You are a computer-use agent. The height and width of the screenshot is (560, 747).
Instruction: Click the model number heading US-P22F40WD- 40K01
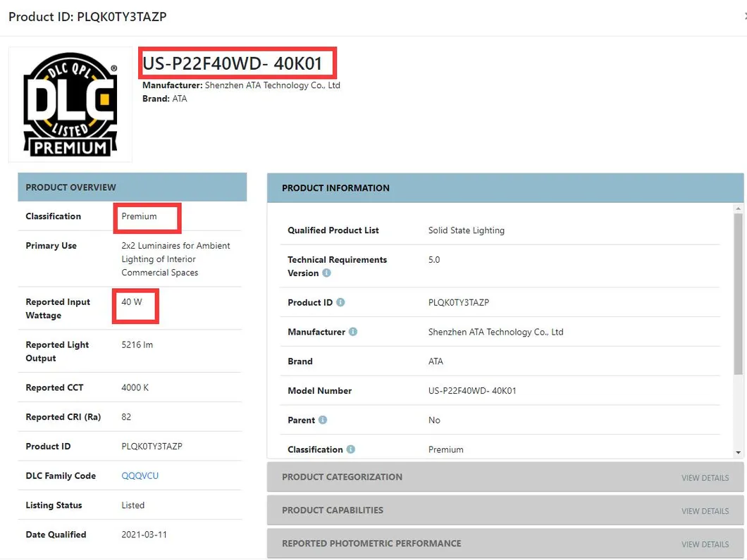click(x=233, y=63)
